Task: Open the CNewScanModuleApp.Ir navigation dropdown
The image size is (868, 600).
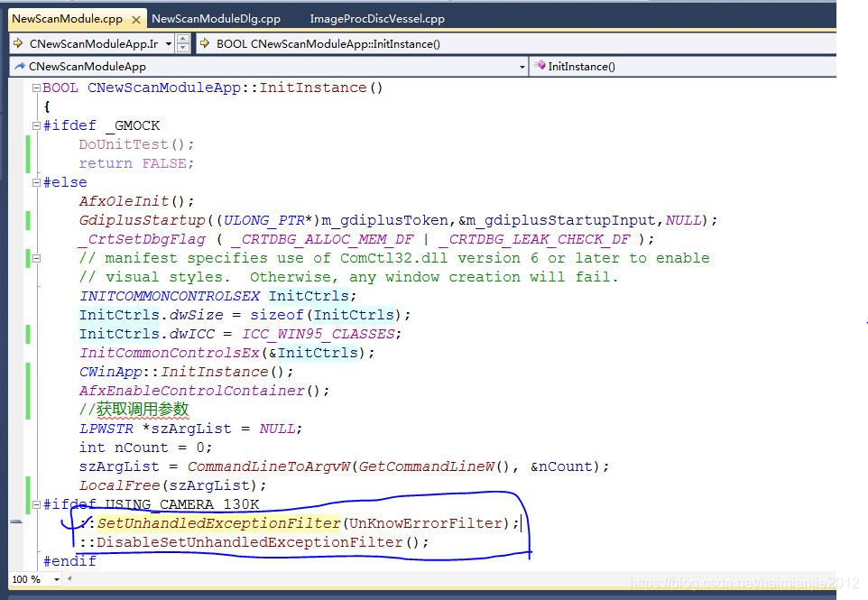Action: 169,43
